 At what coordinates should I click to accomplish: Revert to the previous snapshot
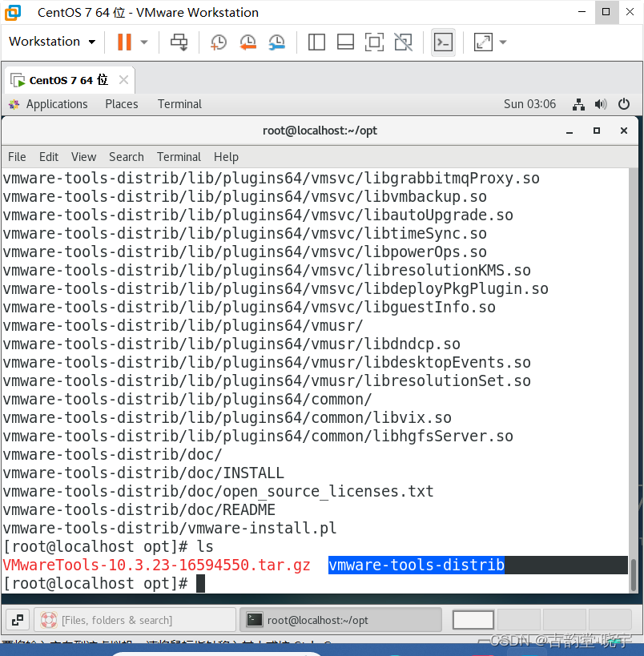(x=248, y=42)
